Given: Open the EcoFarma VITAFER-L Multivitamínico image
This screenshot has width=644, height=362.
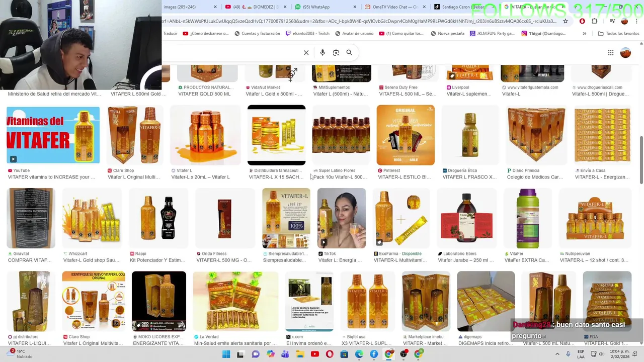Looking at the screenshot, I should click(x=401, y=218).
